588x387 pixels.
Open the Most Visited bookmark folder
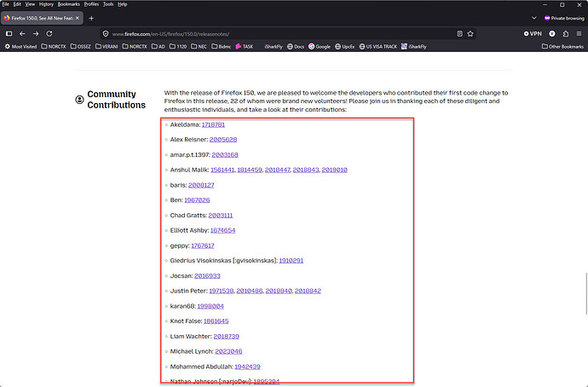click(20, 47)
